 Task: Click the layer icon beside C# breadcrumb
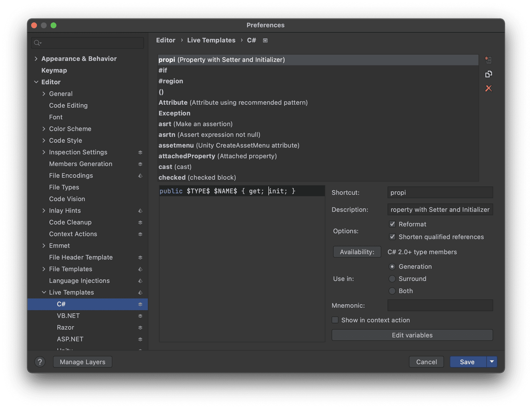[x=265, y=40]
